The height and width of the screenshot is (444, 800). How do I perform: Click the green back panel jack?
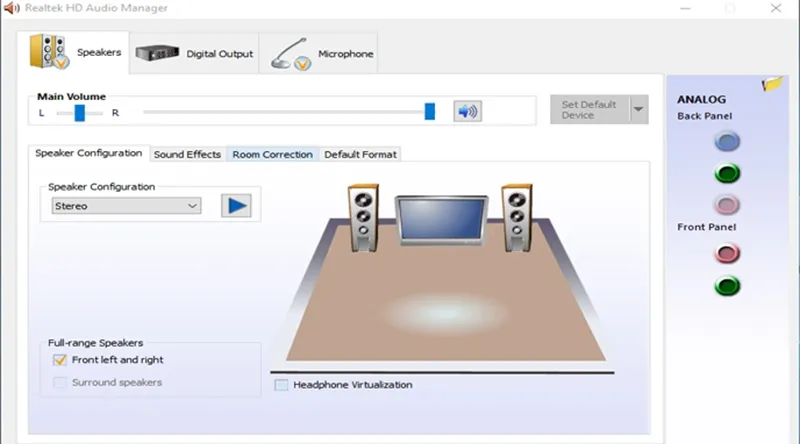point(727,174)
